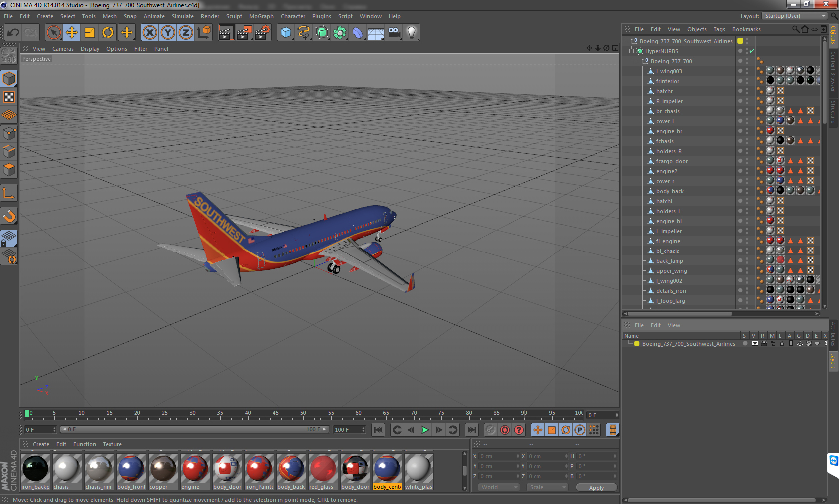Collapse the Boeing_737_700 null group

pyautogui.click(x=637, y=61)
